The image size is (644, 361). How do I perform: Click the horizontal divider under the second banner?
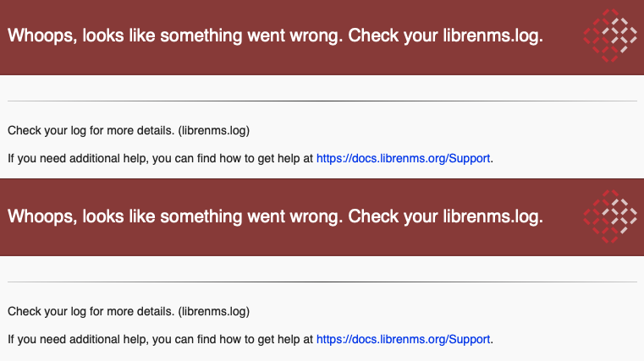pos(322,282)
